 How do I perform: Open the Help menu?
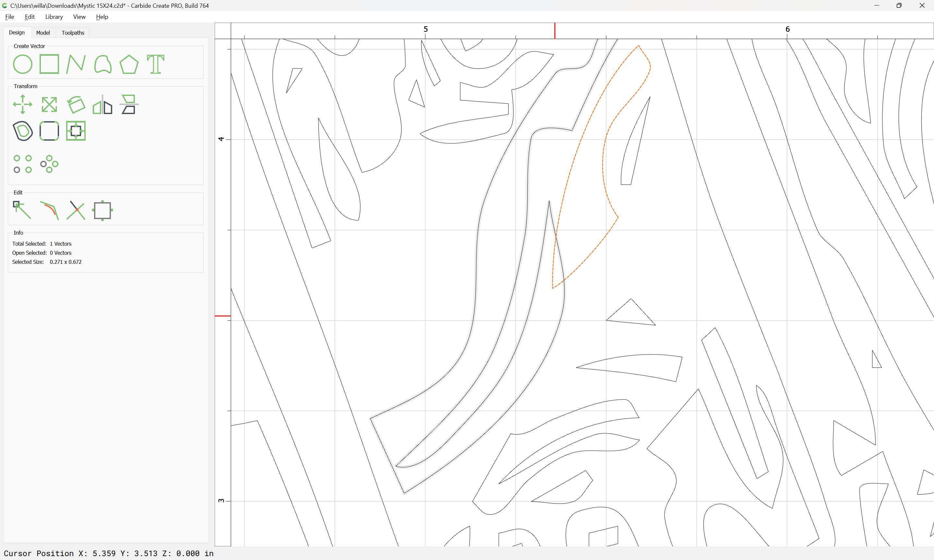102,17
